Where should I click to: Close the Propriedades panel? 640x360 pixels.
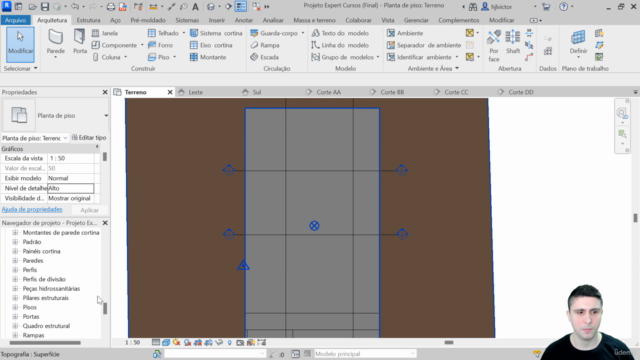[105, 92]
